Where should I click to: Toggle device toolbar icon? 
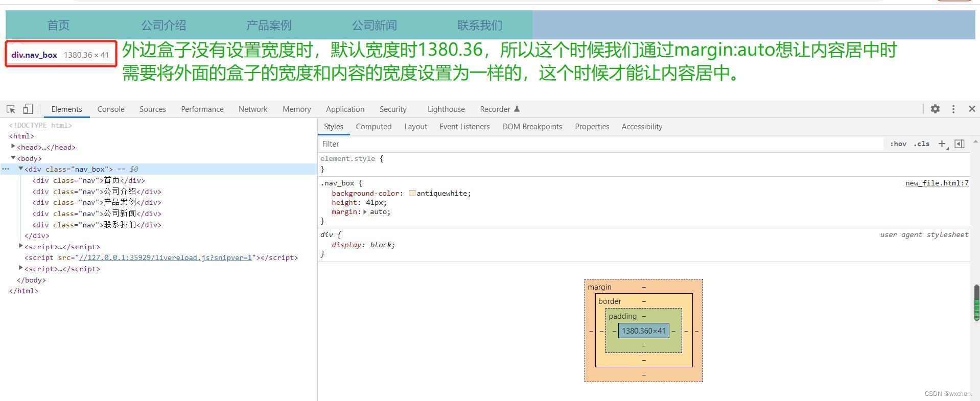pyautogui.click(x=28, y=109)
